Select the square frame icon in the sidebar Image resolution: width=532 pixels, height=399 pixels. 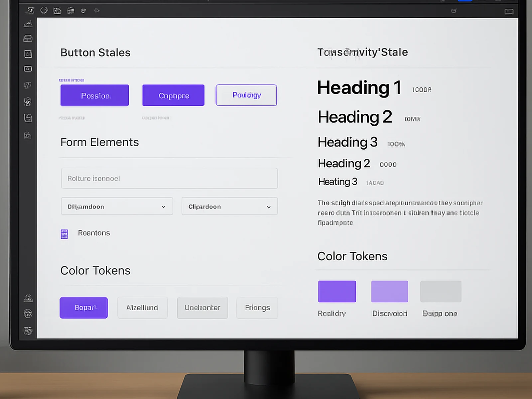tap(28, 54)
